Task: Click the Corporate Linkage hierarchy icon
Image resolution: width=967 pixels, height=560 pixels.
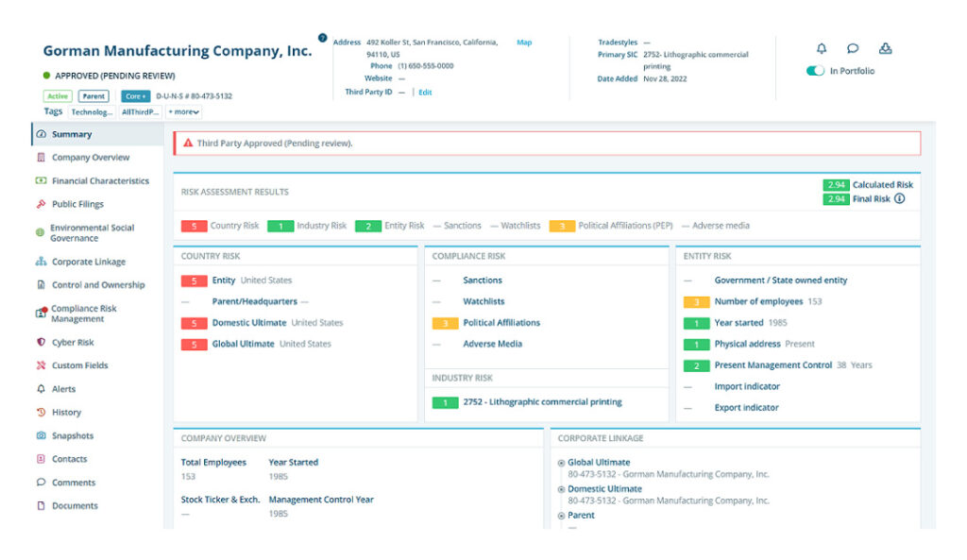Action: pos(41,262)
